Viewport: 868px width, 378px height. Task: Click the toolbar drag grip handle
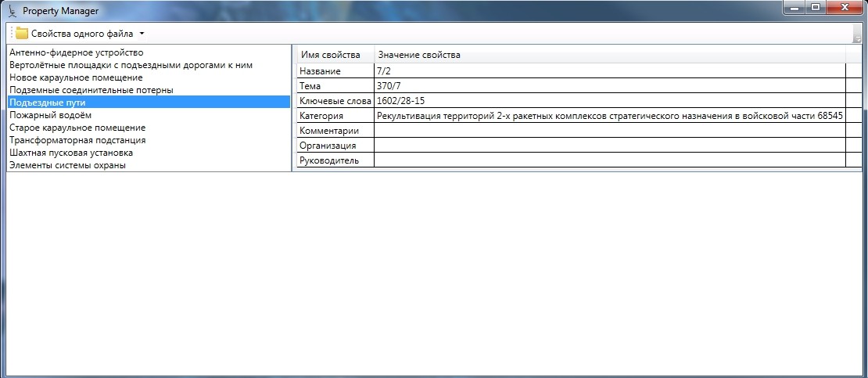tap(10, 34)
